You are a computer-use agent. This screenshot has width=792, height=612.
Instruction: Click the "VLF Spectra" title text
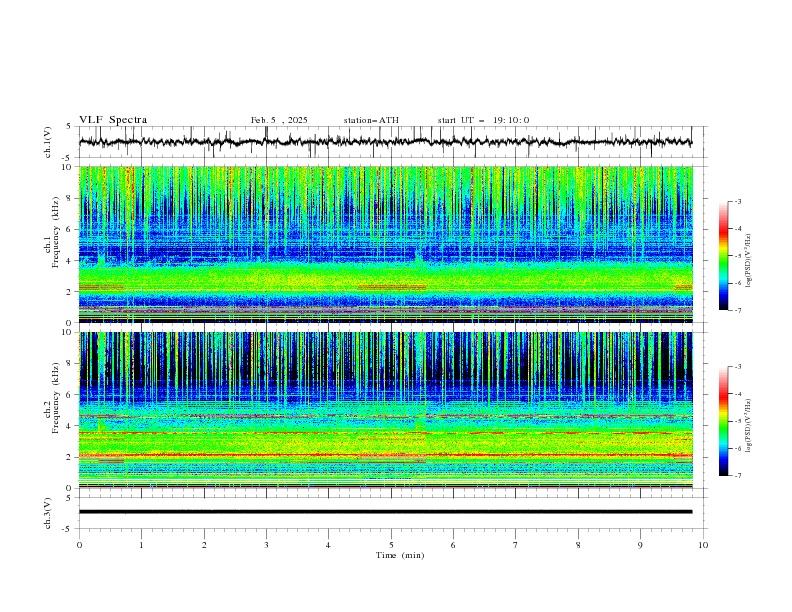tap(113, 120)
